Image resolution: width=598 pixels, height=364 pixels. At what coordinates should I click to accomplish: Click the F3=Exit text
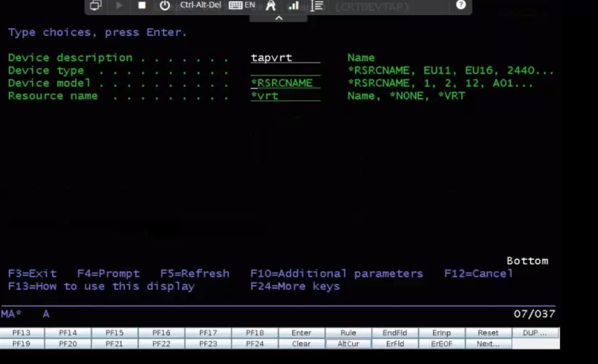pos(32,274)
